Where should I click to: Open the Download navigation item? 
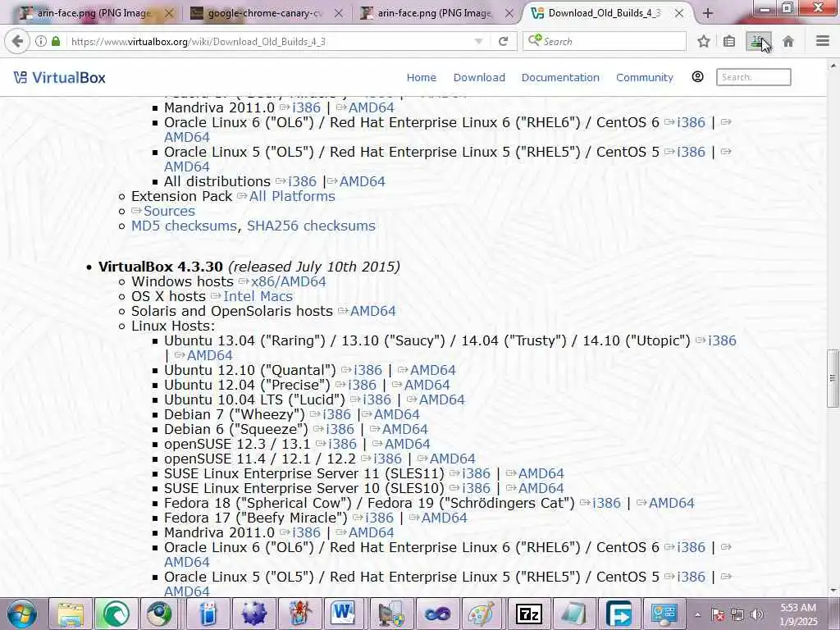pyautogui.click(x=479, y=78)
